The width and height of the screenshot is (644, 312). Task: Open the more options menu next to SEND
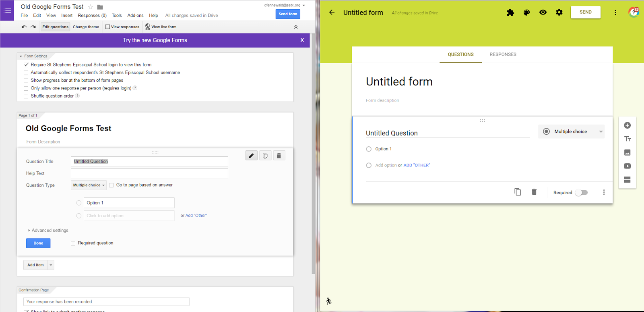(x=615, y=12)
